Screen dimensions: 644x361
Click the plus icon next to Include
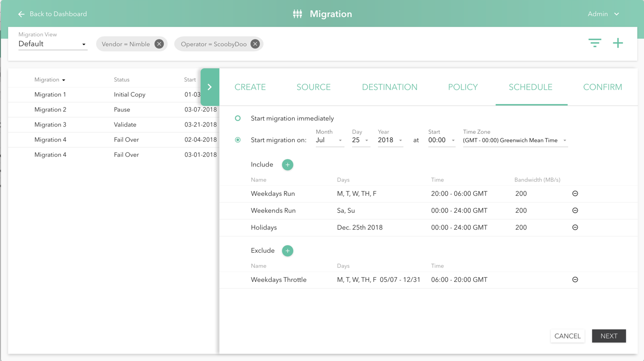[x=288, y=164]
